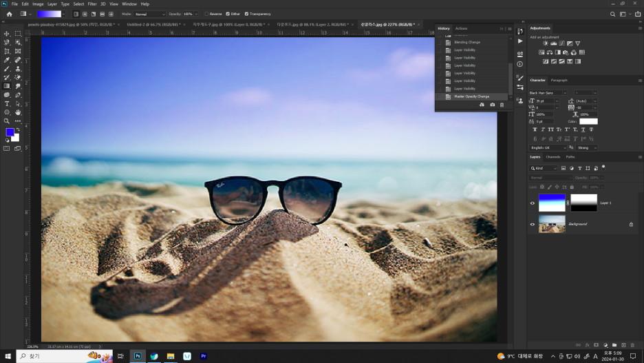Select Blending Change history state
Image resolution: width=644 pixels, height=363 pixels.
pos(472,42)
